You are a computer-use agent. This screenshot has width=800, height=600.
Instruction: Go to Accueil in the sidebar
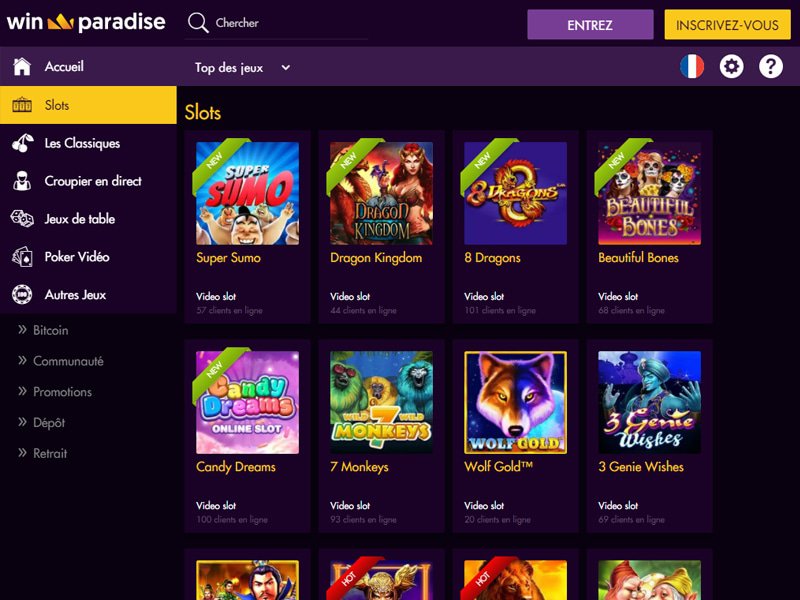click(x=88, y=66)
